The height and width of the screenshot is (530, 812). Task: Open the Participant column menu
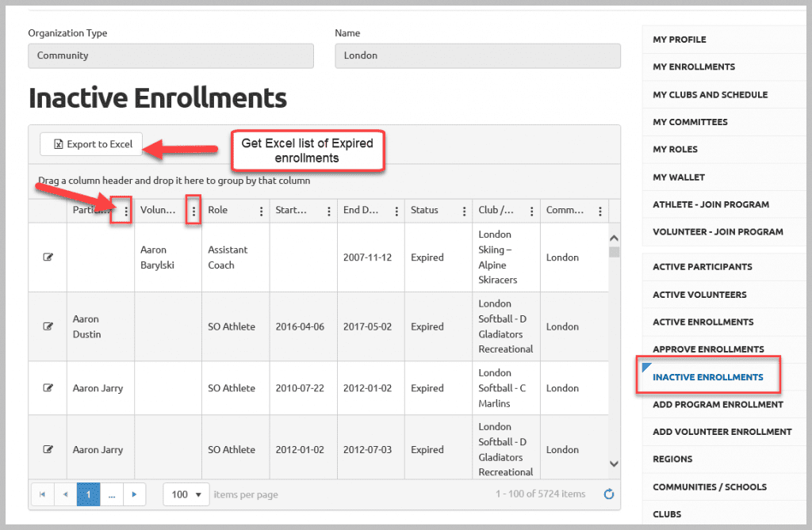[126, 212]
